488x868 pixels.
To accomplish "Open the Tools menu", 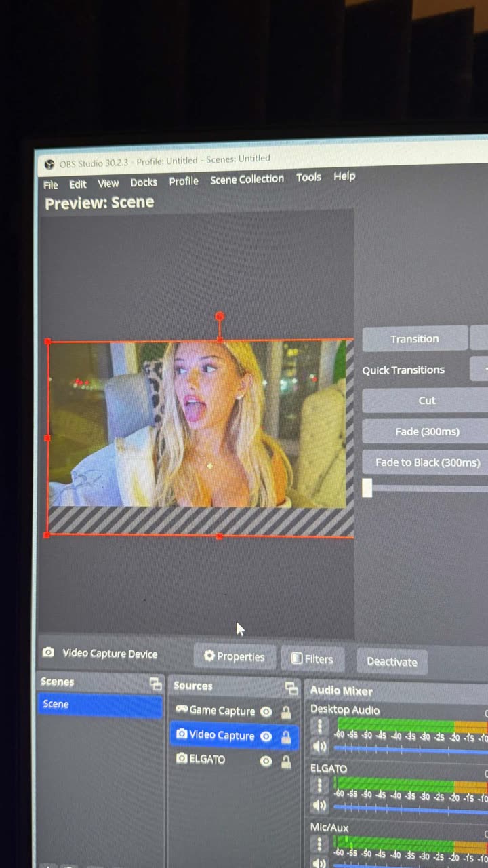I will click(308, 177).
